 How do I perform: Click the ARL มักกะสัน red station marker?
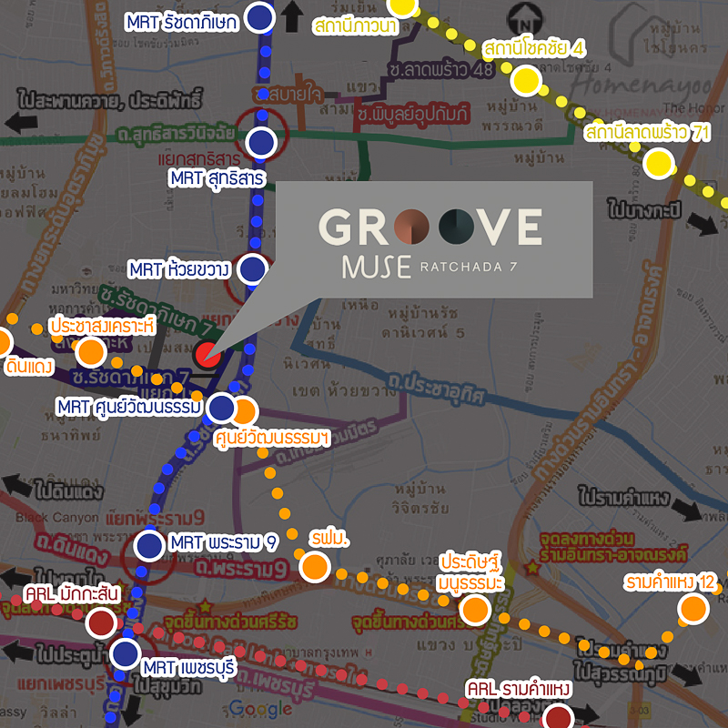[101, 622]
